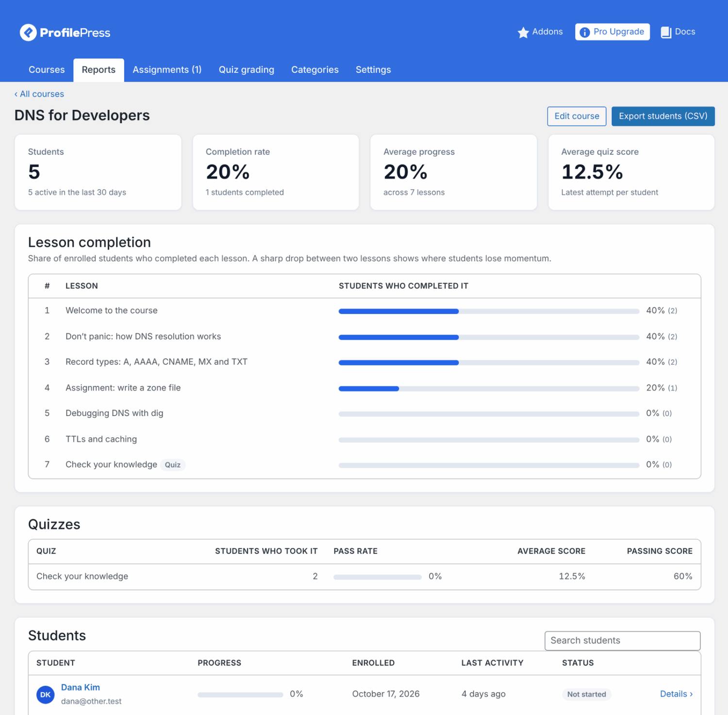728x715 pixels.
Task: Click the Addons star icon
Action: click(x=523, y=33)
